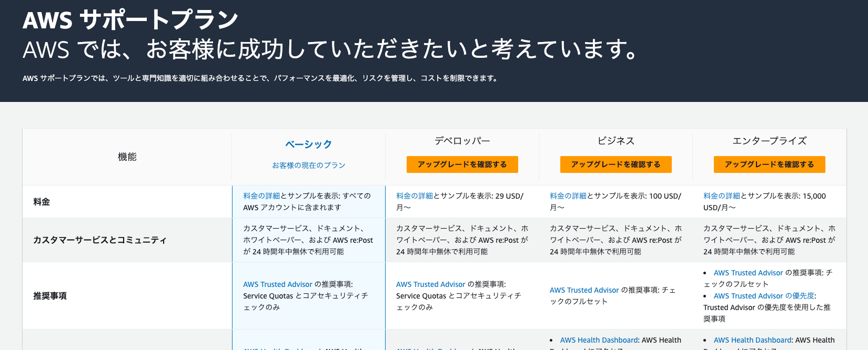Click the 15,000 USD/月〜 price text

pyautogui.click(x=765, y=202)
